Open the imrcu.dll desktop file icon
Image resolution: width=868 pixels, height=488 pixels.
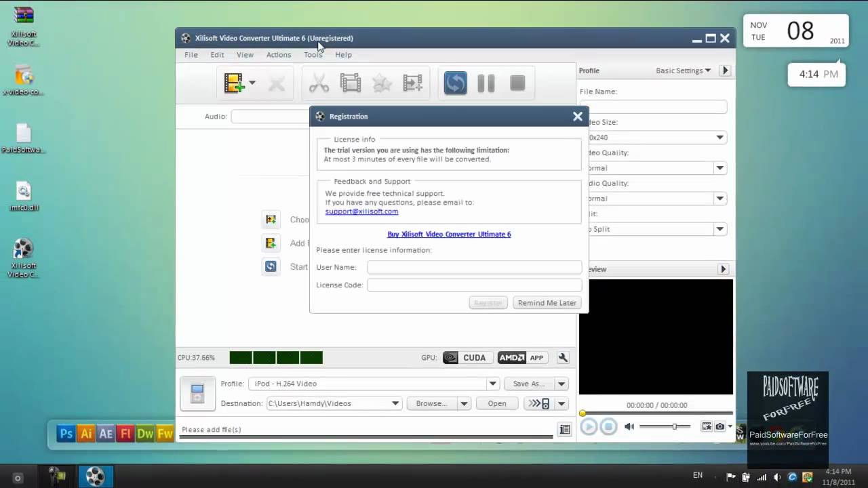pos(24,197)
